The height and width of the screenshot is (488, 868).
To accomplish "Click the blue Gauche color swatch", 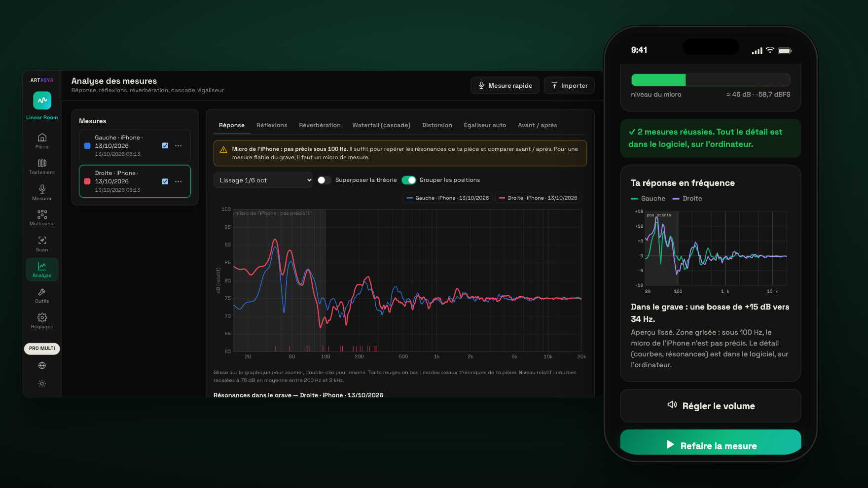I will [x=87, y=146].
